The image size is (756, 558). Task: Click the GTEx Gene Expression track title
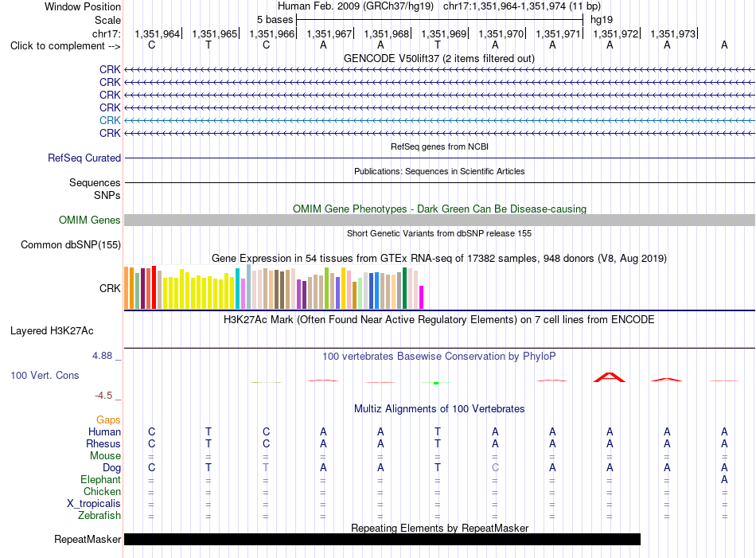439,258
